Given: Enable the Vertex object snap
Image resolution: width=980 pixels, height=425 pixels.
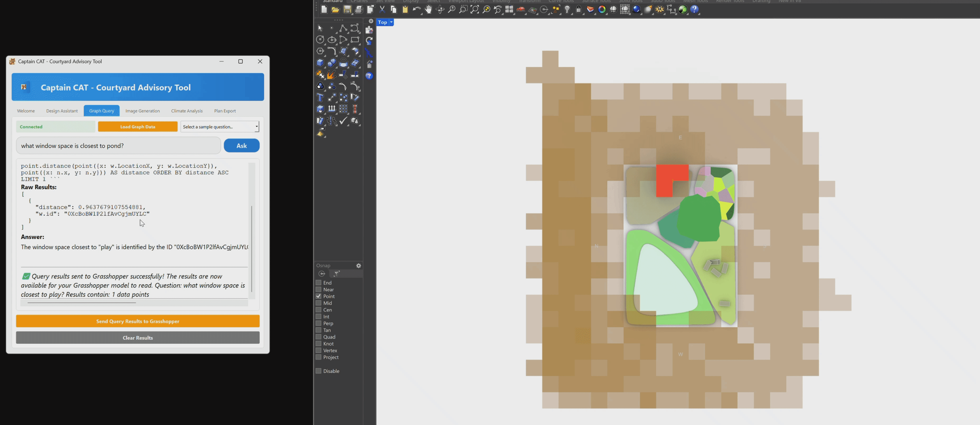Looking at the screenshot, I should [318, 351].
